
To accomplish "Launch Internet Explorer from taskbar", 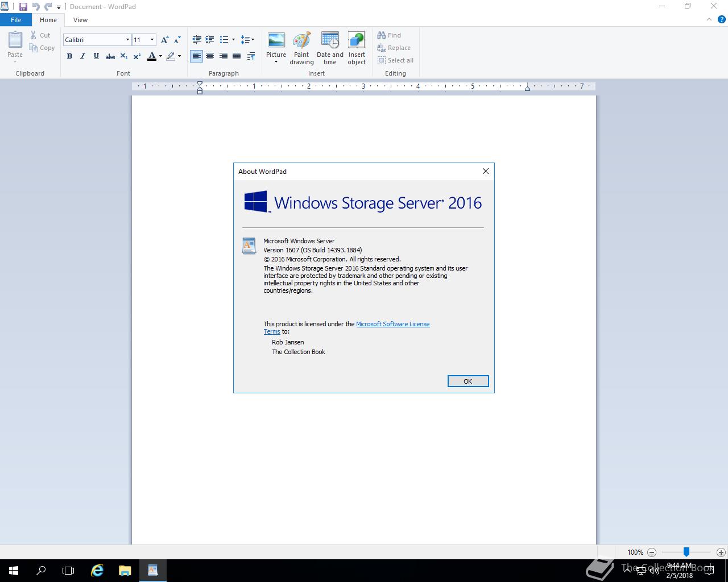I will pyautogui.click(x=97, y=571).
